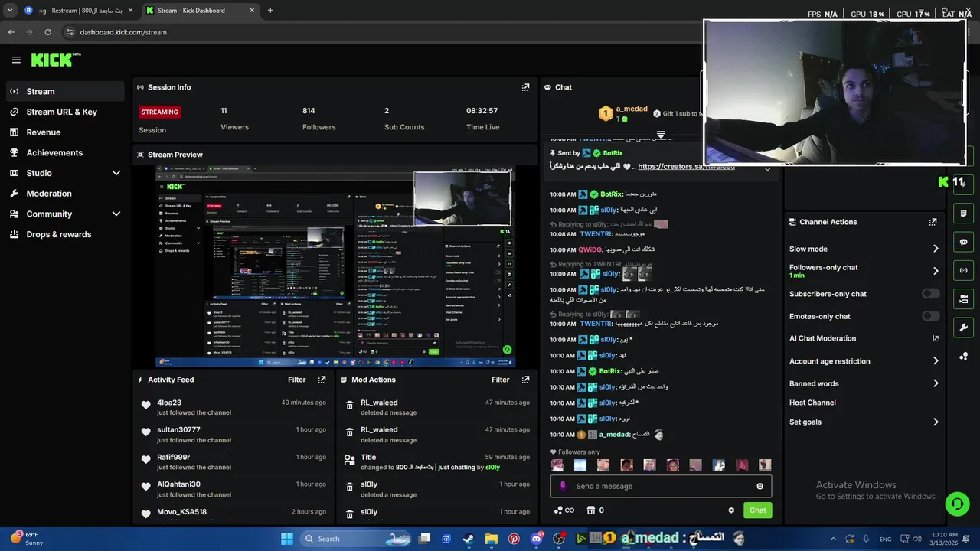
Task: Click QWiDG username in chat
Action: tap(590, 249)
